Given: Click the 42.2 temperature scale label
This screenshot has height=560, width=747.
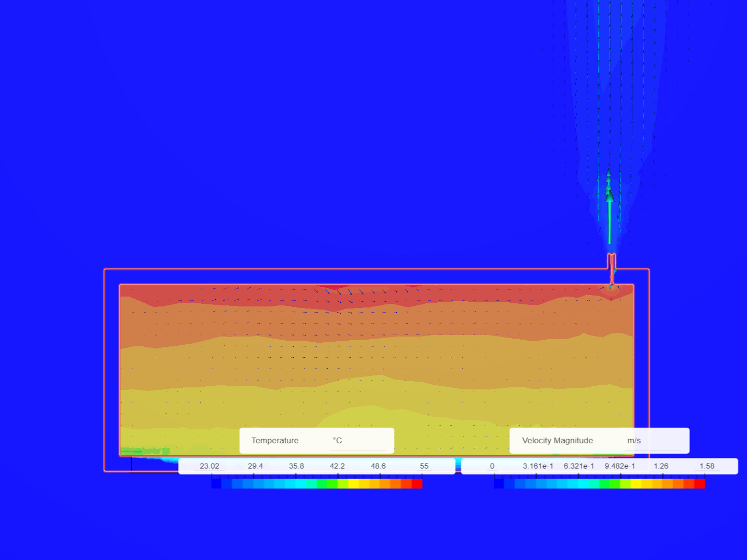Looking at the screenshot, I should click(x=337, y=466).
